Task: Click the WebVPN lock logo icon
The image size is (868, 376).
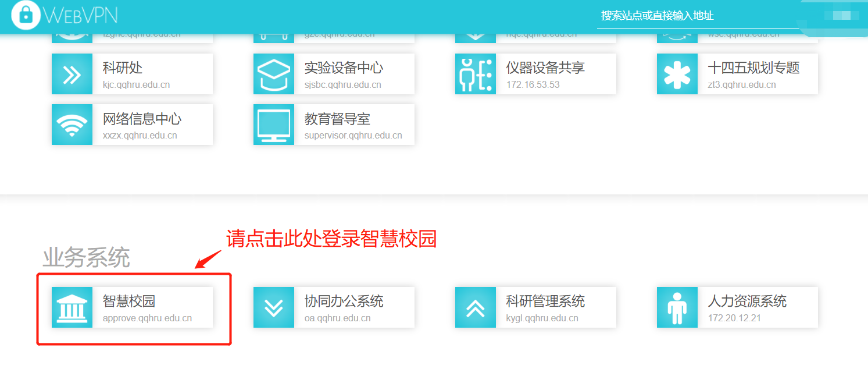Action: [x=26, y=15]
